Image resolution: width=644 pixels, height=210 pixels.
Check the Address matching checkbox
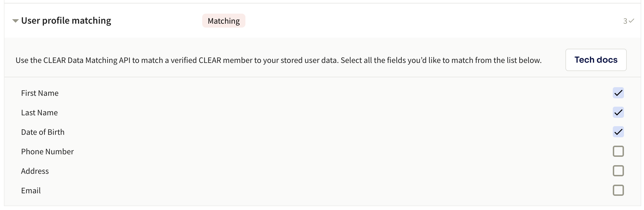pyautogui.click(x=618, y=171)
